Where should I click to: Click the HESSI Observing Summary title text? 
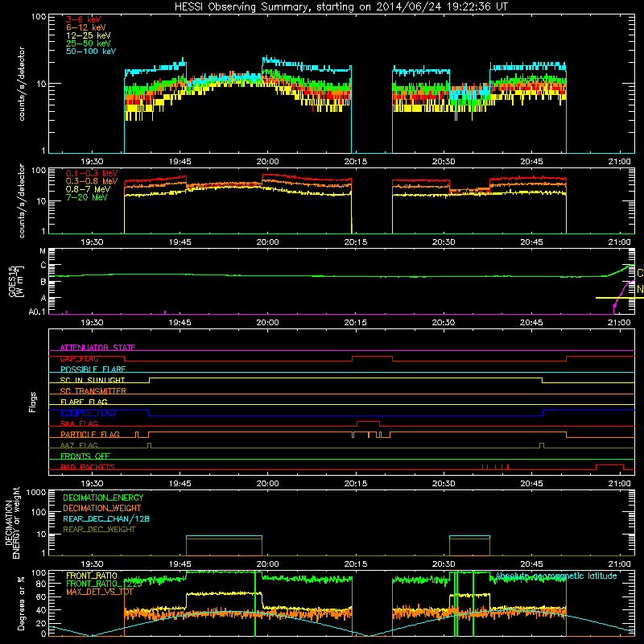click(341, 7)
